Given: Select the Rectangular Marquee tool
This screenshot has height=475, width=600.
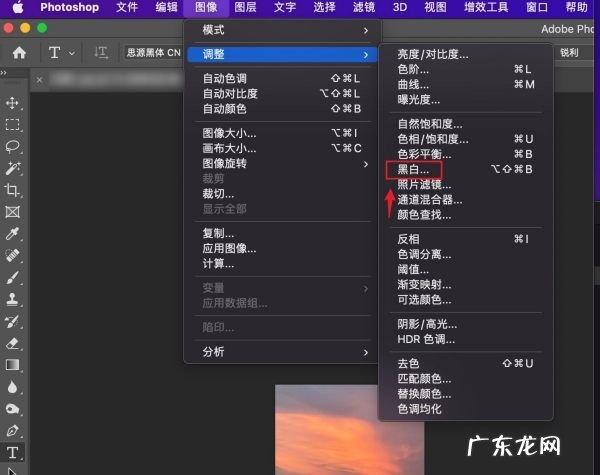Looking at the screenshot, I should (x=13, y=125).
